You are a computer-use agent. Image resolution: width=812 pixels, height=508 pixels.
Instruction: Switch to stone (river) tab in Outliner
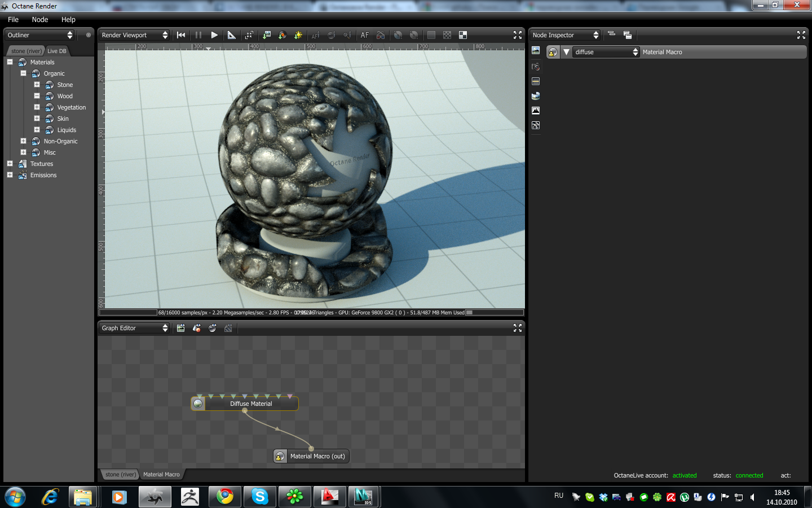pyautogui.click(x=27, y=51)
